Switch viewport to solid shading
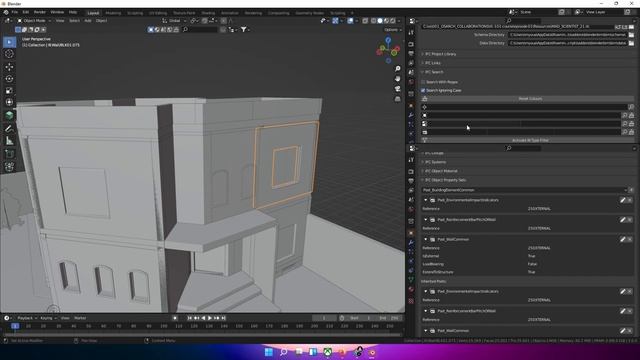The width and height of the screenshot is (640, 360). click(380, 20)
